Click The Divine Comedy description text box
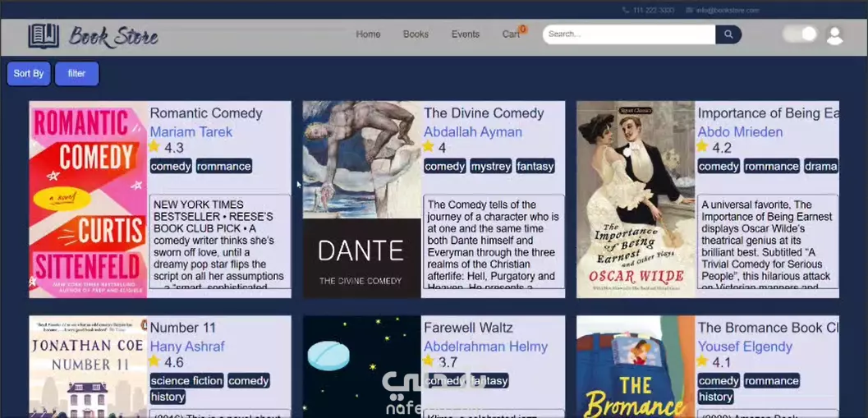Screen dimensions: 868x418 [x=494, y=241]
